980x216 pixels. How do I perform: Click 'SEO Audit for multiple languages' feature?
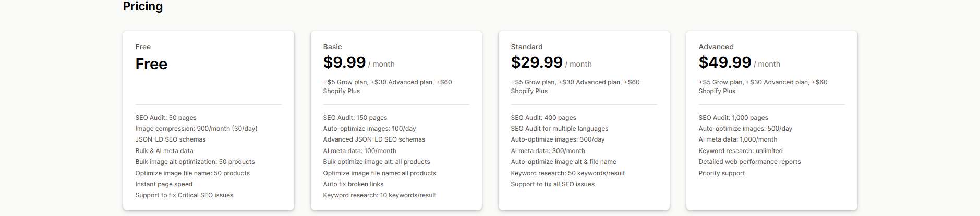tap(559, 129)
